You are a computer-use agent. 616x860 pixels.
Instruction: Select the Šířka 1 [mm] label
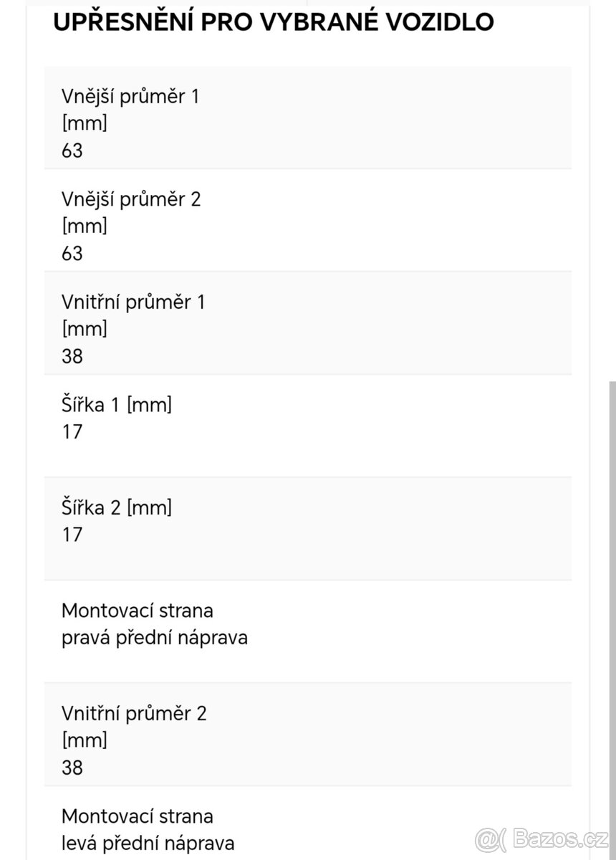pos(117,405)
